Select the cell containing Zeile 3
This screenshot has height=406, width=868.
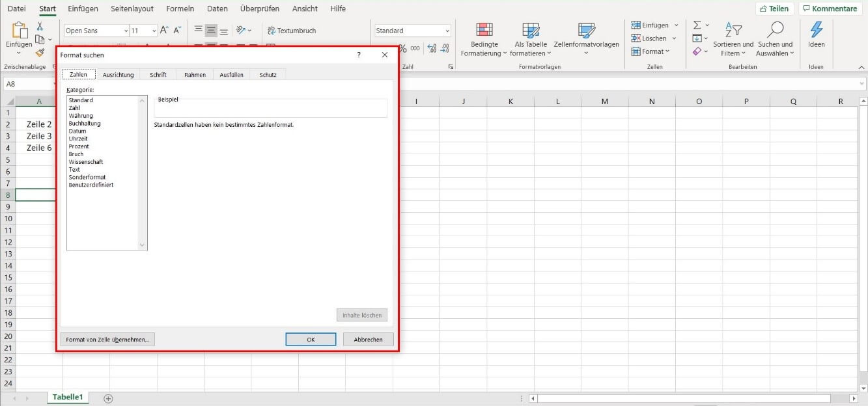pos(39,136)
